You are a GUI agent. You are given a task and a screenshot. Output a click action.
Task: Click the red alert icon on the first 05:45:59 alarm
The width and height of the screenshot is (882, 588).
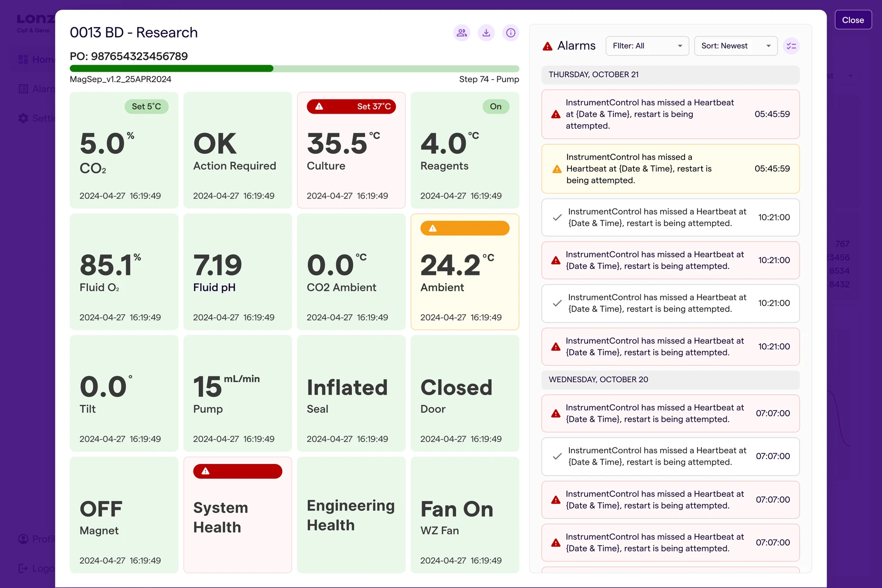tap(556, 114)
